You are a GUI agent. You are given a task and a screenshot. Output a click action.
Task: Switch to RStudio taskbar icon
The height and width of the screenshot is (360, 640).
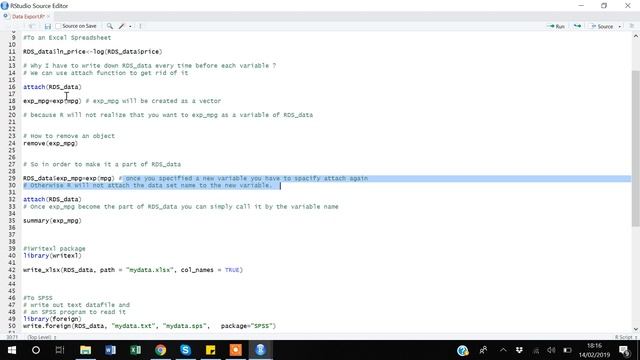(260, 350)
